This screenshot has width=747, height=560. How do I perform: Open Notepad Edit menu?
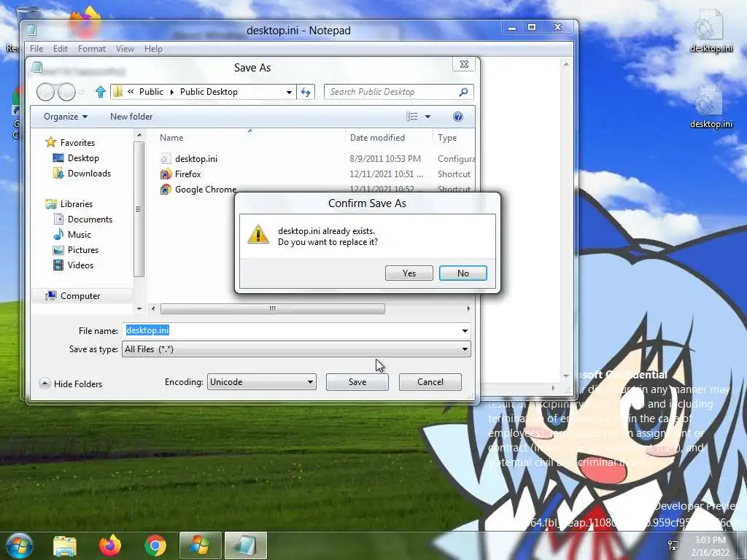[x=60, y=49]
